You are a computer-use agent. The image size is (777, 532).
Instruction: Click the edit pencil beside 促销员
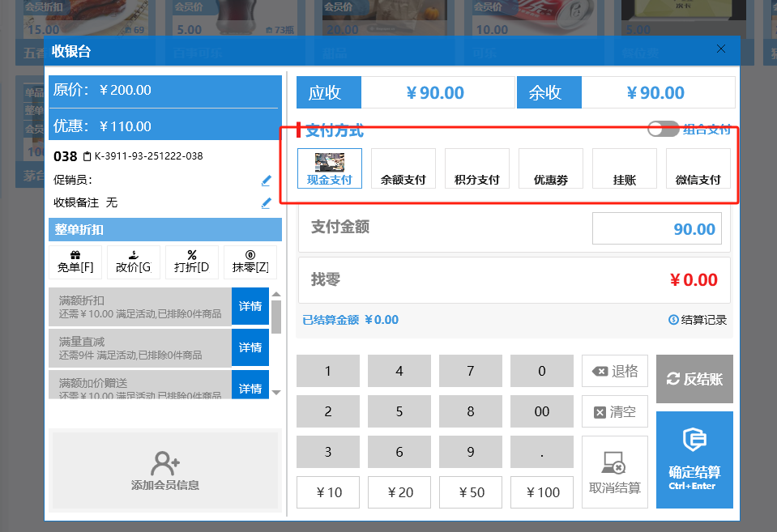click(x=266, y=180)
